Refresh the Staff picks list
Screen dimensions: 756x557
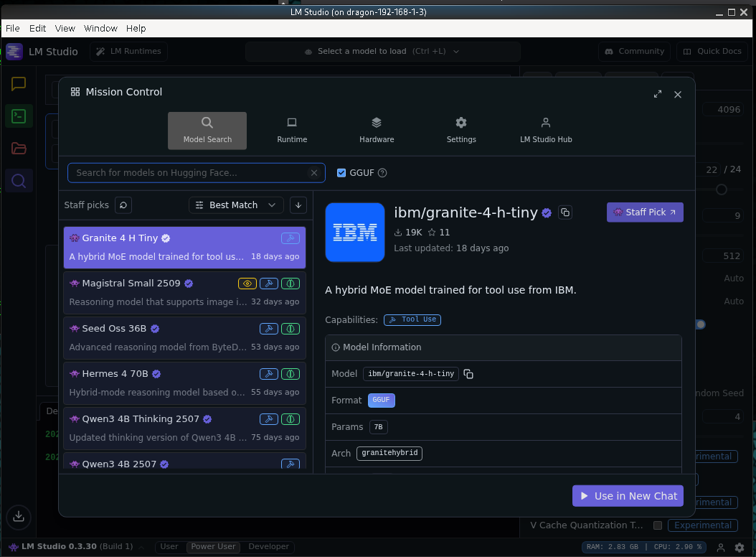point(123,205)
